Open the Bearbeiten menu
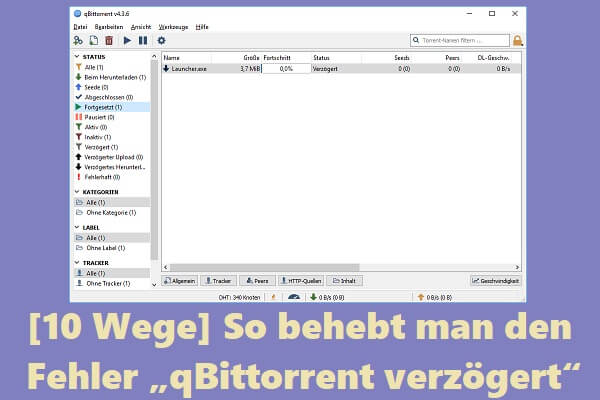The height and width of the screenshot is (400, 600). tap(109, 27)
